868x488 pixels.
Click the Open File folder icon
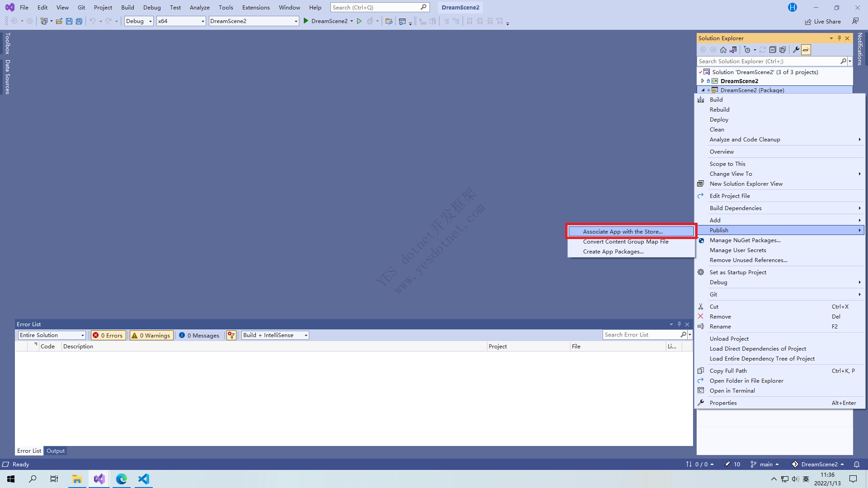click(59, 21)
